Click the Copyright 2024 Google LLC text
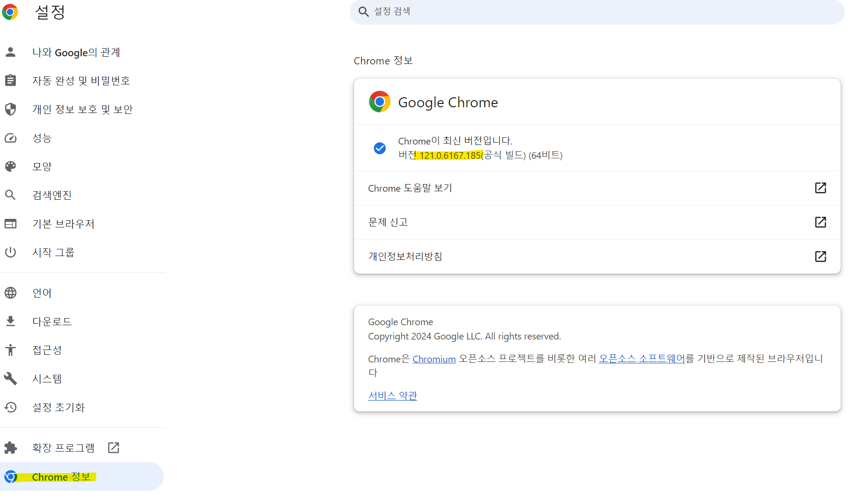The width and height of the screenshot is (865, 504). pyautogui.click(x=464, y=336)
